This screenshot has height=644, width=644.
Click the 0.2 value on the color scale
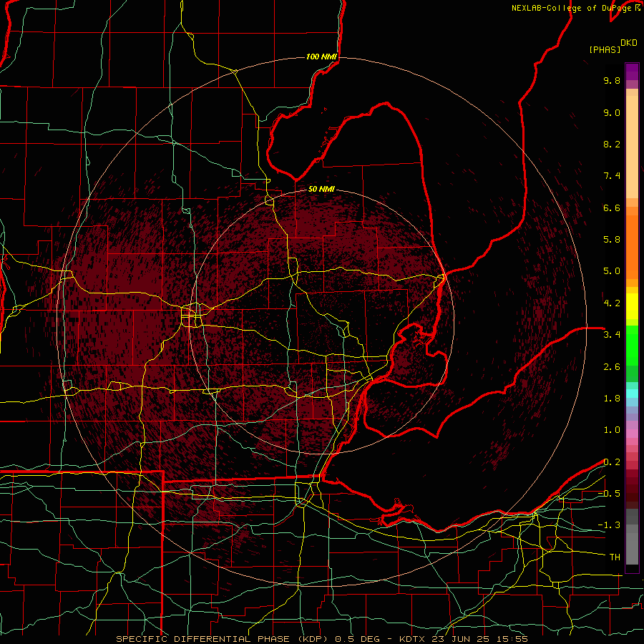coord(612,462)
